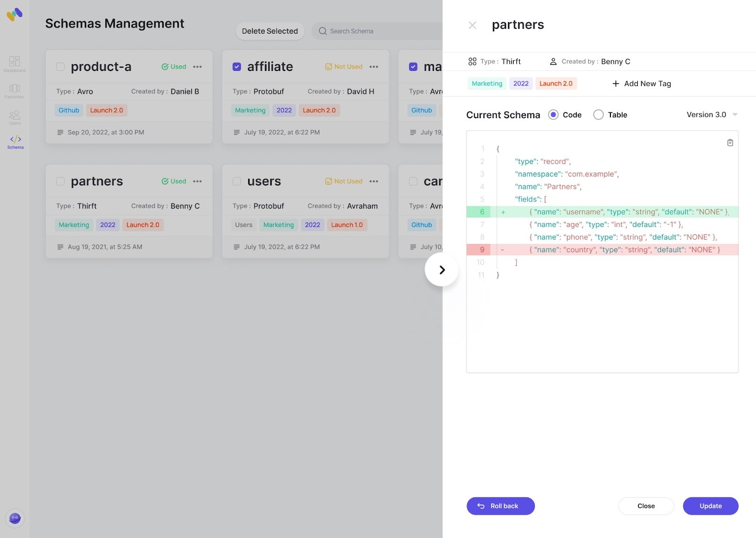This screenshot has height=538, width=756.
Task: Open the partners card three-dot menu
Action: click(198, 182)
